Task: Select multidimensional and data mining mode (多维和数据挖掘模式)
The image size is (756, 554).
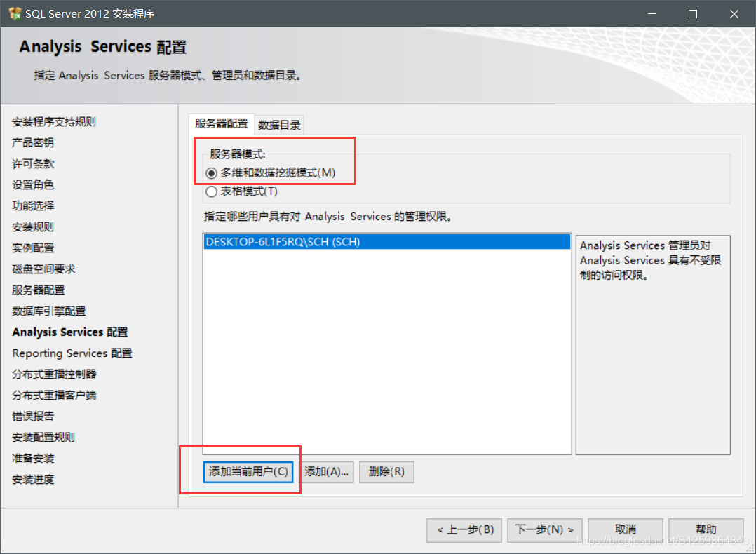Action: click(x=271, y=173)
